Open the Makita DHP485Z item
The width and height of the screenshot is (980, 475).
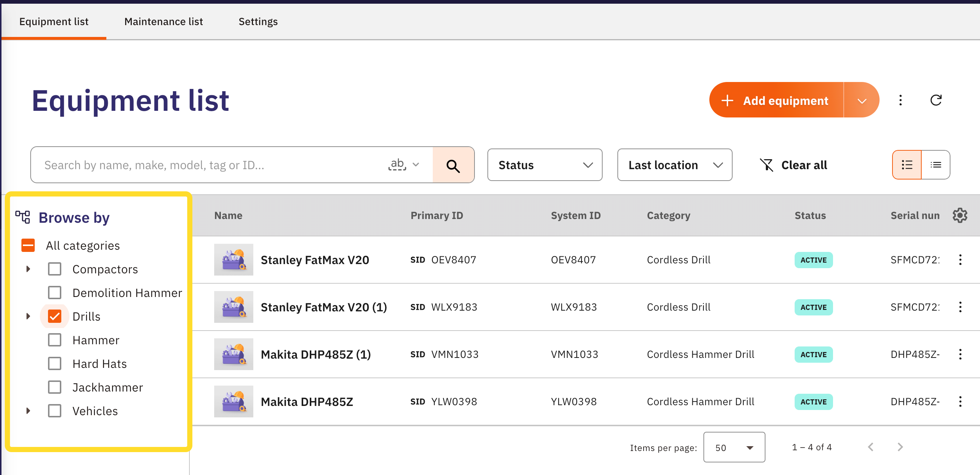(307, 401)
